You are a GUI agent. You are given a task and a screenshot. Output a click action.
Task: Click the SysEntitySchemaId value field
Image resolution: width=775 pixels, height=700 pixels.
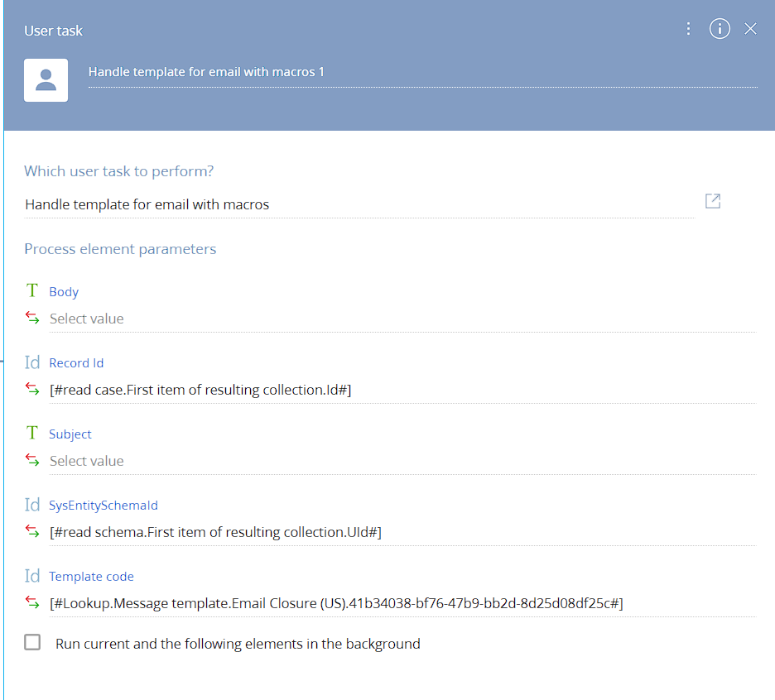tap(402, 533)
